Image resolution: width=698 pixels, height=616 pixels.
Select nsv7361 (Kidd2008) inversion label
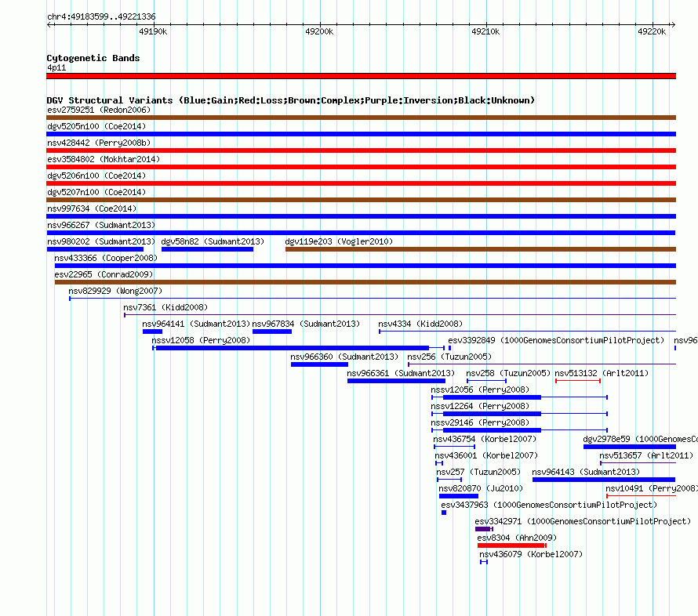(165, 307)
